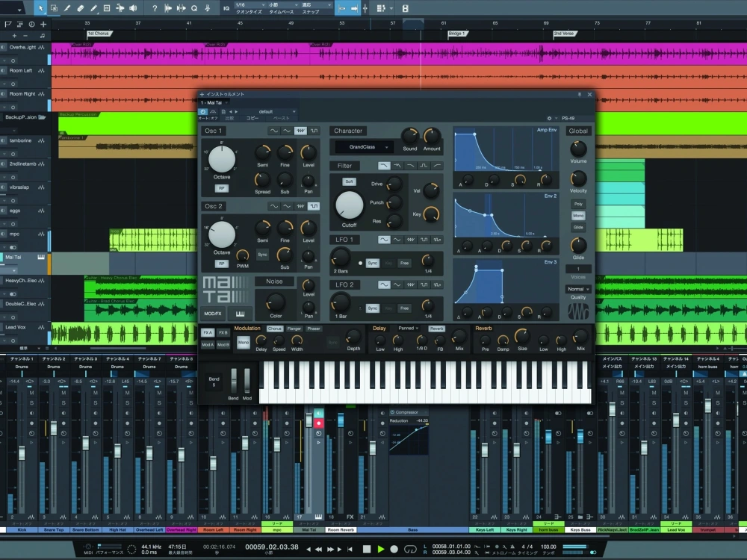Click the 1st Chorus marker in the timeline
The width and height of the screenshot is (747, 560).
coord(99,34)
